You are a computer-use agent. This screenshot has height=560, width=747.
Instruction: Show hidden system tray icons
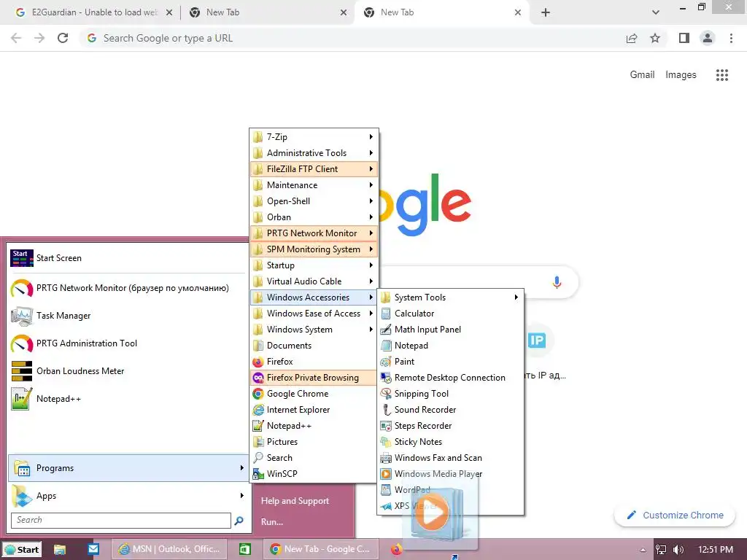coord(643,550)
